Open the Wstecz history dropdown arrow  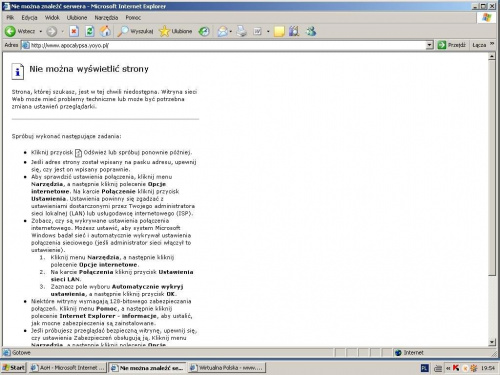pyautogui.click(x=40, y=31)
